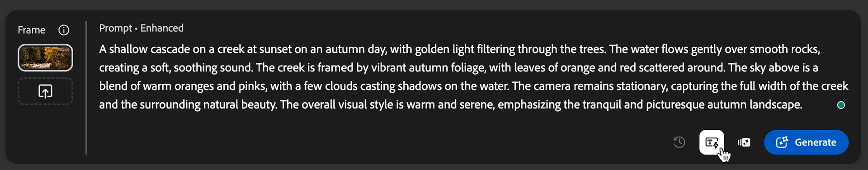Click the upload last frame arrow icon

pos(45,91)
